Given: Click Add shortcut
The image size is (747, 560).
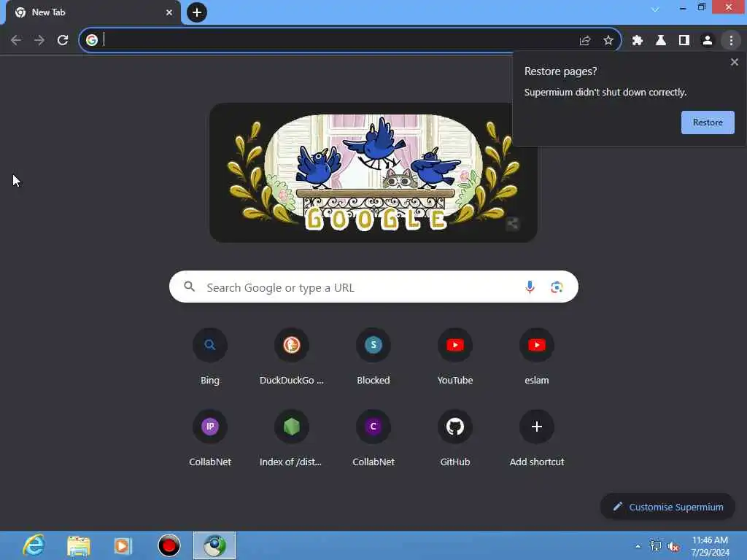Looking at the screenshot, I should (537, 437).
